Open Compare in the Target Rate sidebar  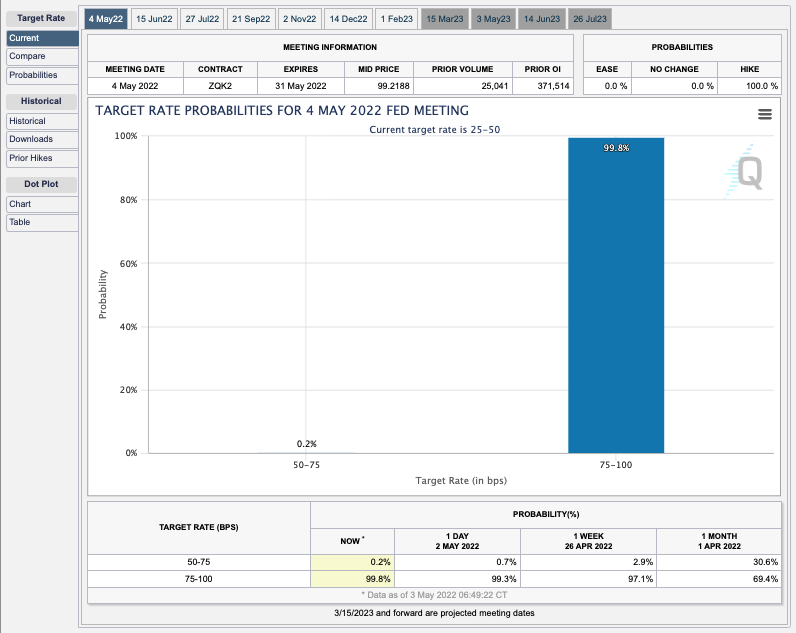(43, 56)
